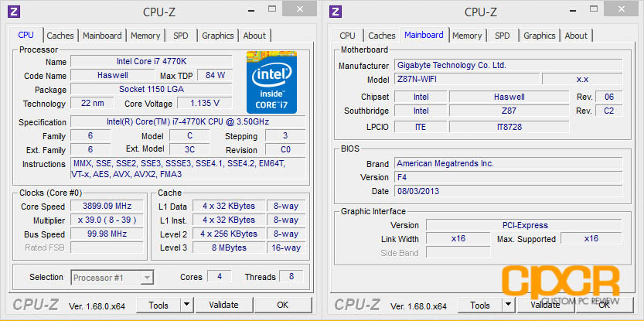The image size is (644, 321).
Task: Click BIOS Brand 'American Megatrends Inc.'
Action: pos(508,163)
